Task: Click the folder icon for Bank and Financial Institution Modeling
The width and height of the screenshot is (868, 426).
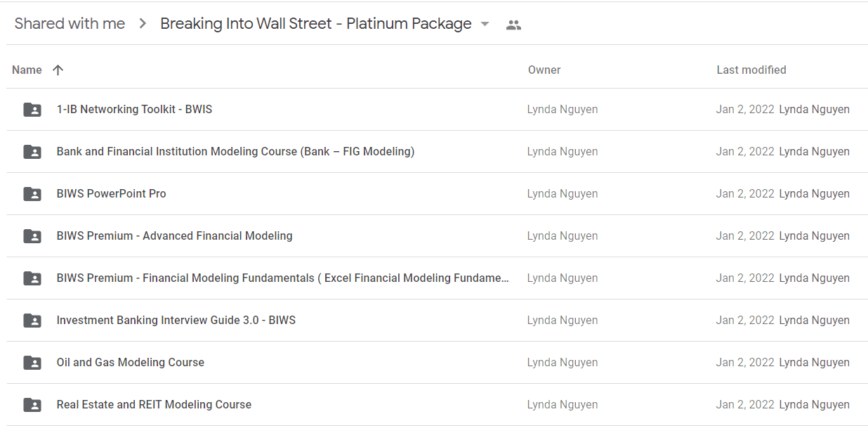Action: (32, 152)
